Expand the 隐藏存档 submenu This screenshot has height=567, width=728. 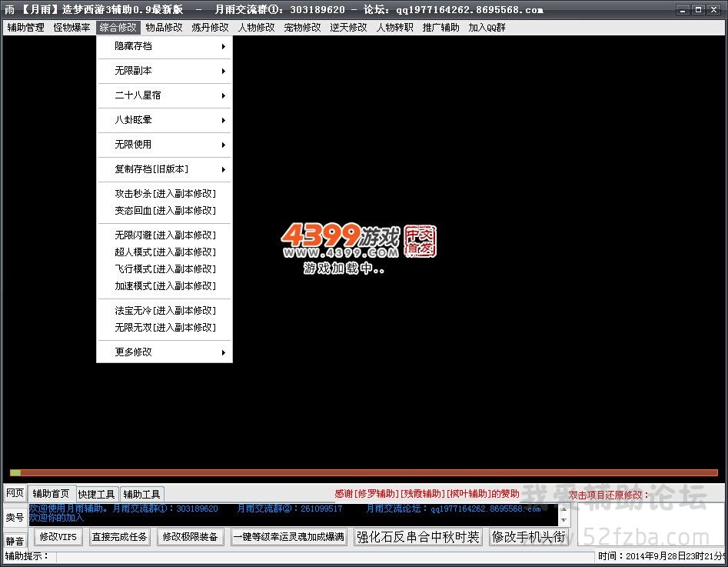coord(165,46)
